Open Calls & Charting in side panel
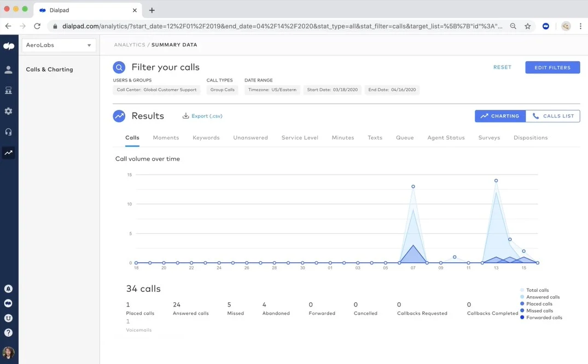This screenshot has height=364, width=588. [49, 69]
